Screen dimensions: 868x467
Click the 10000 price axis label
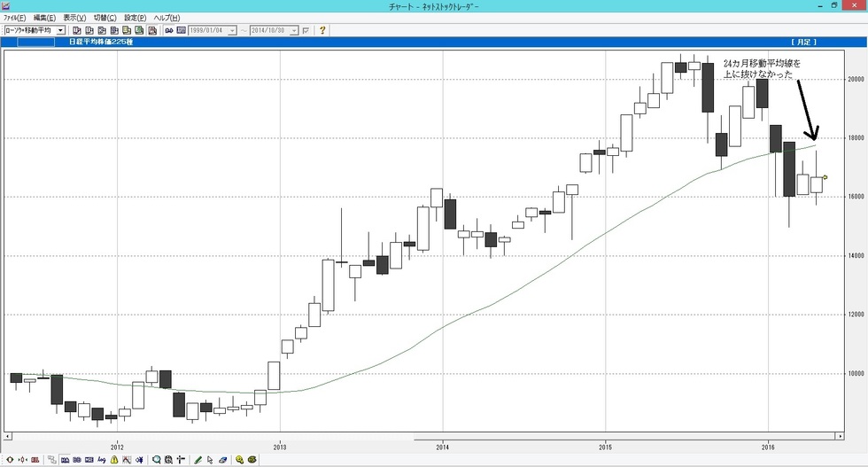point(856,373)
